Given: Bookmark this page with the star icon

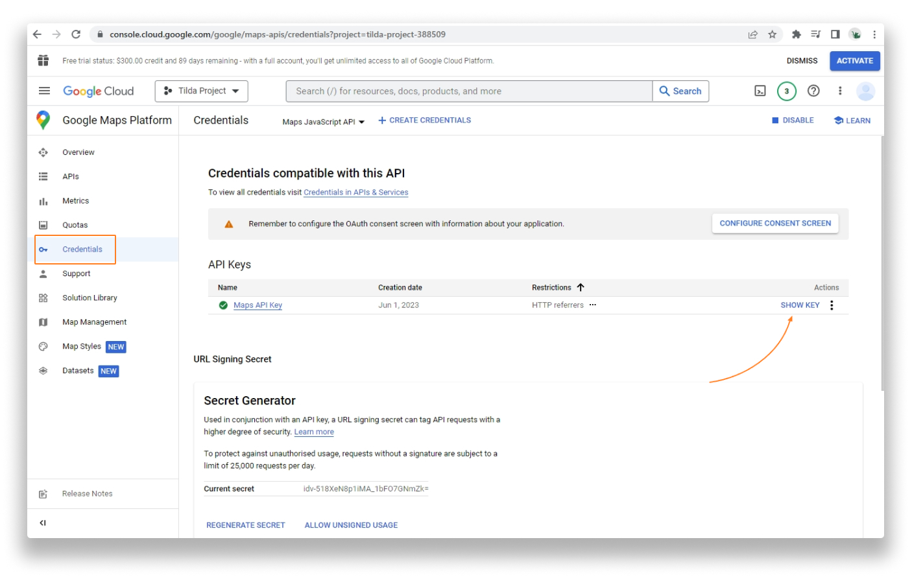Looking at the screenshot, I should [772, 34].
